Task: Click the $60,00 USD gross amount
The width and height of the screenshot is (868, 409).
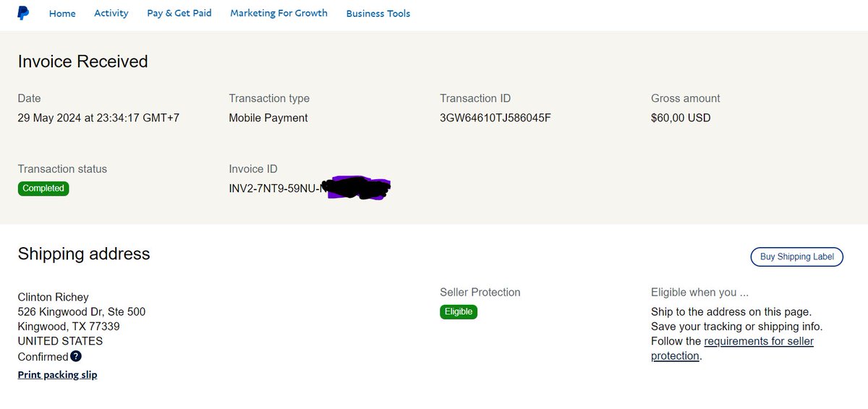Action: (681, 118)
